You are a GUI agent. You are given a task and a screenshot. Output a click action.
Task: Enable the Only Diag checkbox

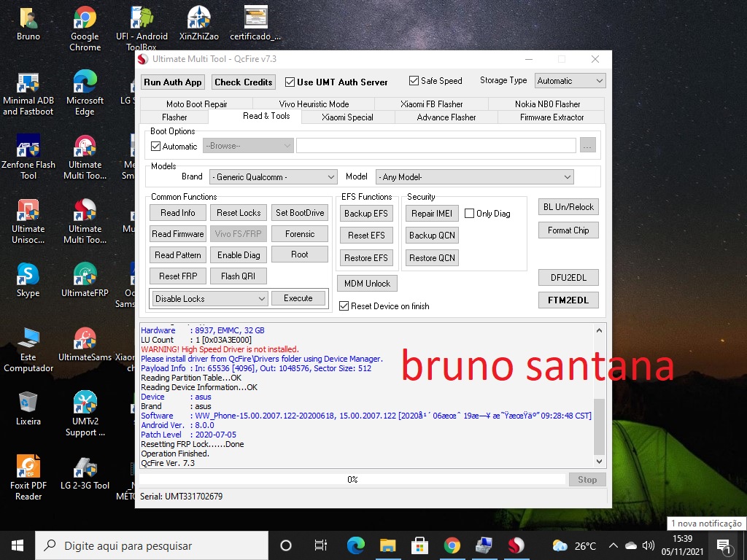pyautogui.click(x=469, y=214)
